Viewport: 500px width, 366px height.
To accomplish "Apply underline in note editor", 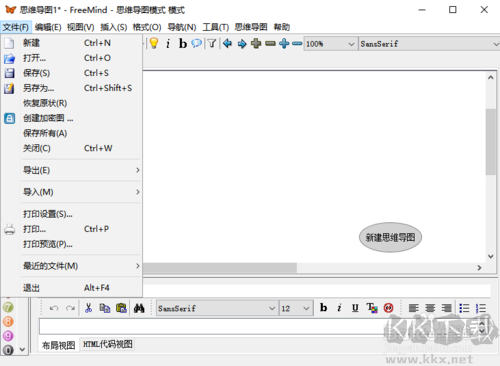I will coord(355,308).
